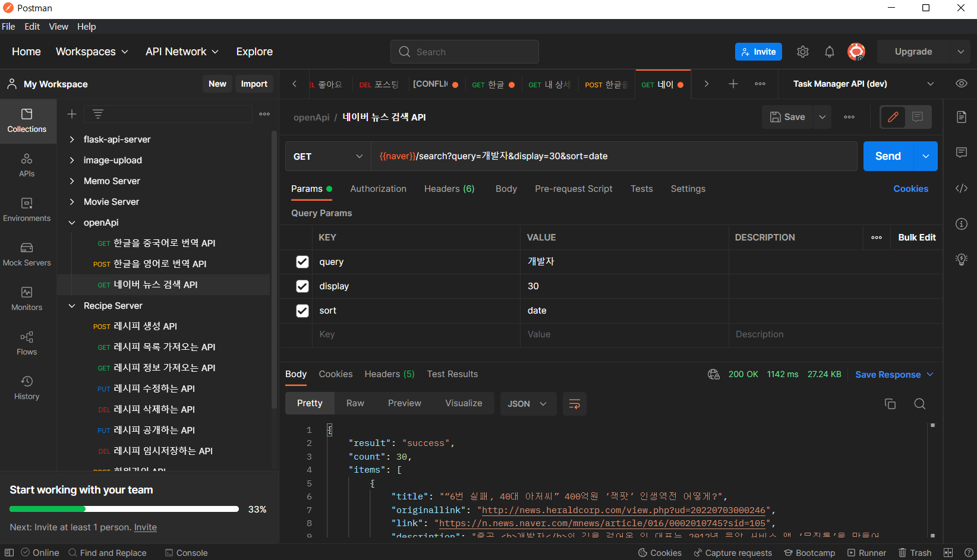Image resolution: width=977 pixels, height=560 pixels.
Task: Open the code snippet icon
Action: click(962, 188)
